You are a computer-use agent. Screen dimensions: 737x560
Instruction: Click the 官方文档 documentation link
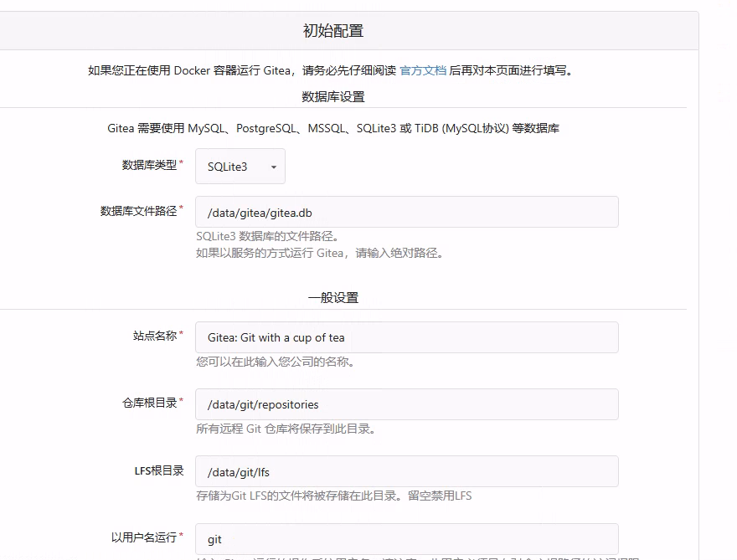[423, 70]
